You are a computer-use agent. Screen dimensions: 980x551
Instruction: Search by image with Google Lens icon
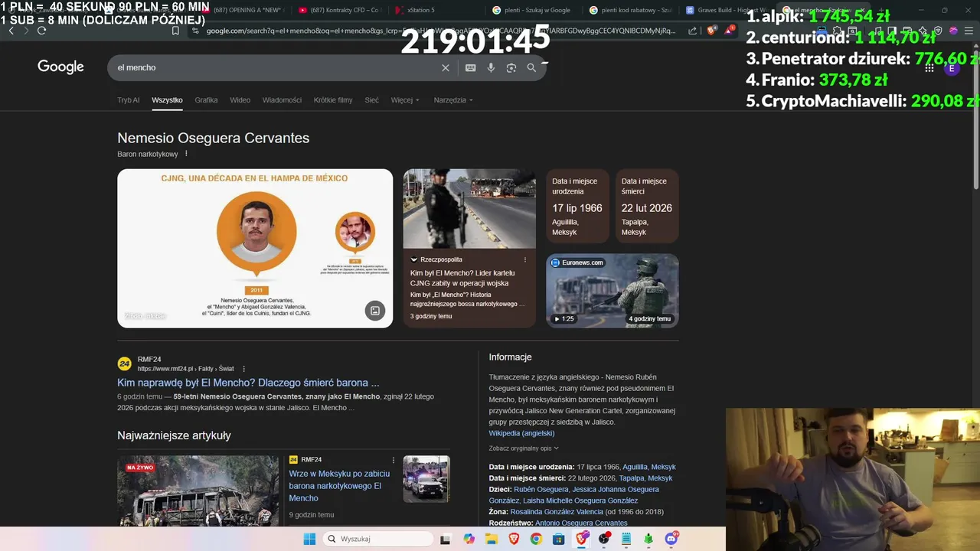click(x=511, y=67)
